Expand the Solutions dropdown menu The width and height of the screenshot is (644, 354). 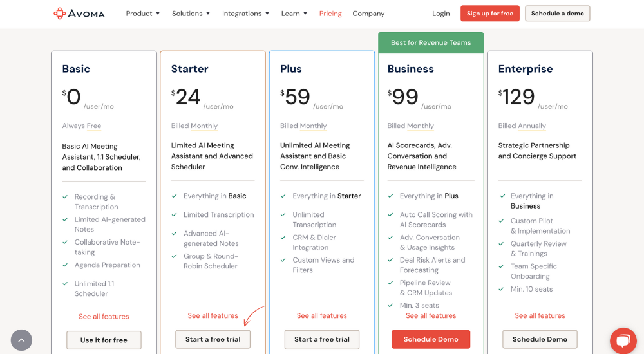click(x=191, y=14)
